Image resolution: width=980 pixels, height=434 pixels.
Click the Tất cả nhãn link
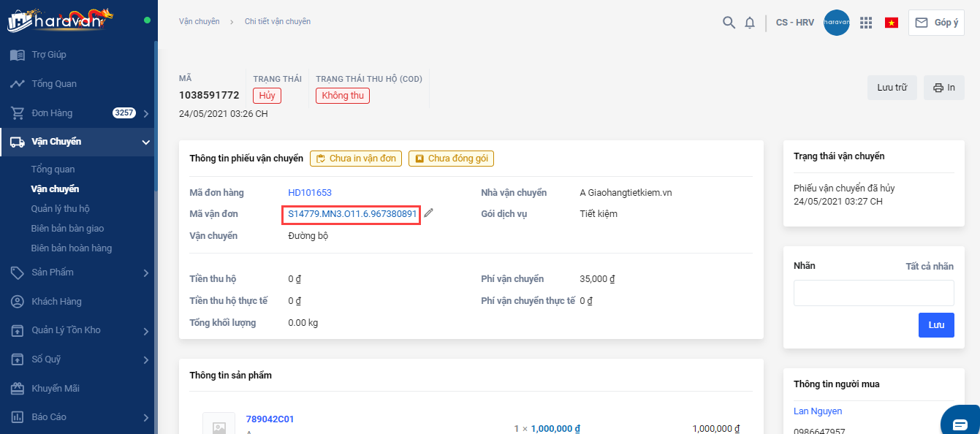point(930,267)
